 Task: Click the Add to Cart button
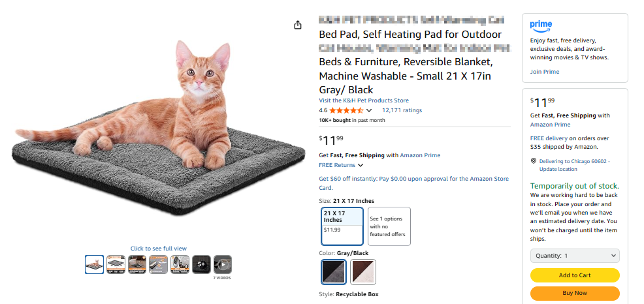pos(575,275)
